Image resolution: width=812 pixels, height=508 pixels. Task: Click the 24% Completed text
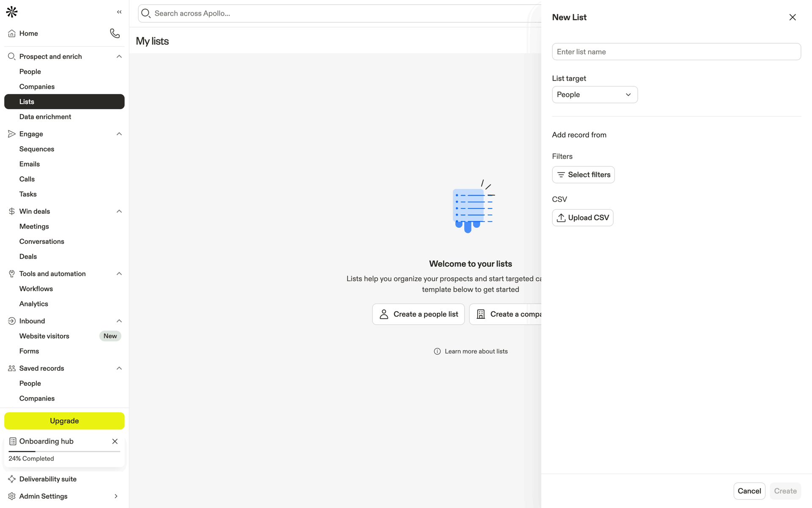point(31,458)
